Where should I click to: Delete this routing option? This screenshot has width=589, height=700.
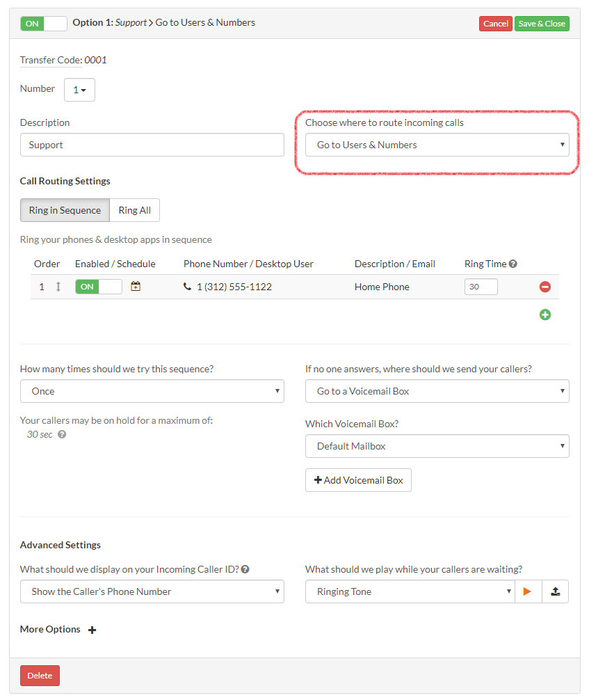point(40,675)
